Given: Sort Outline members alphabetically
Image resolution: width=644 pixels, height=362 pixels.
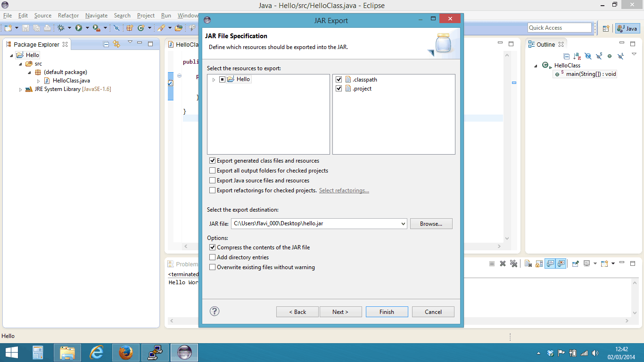Looking at the screenshot, I should point(577,56).
